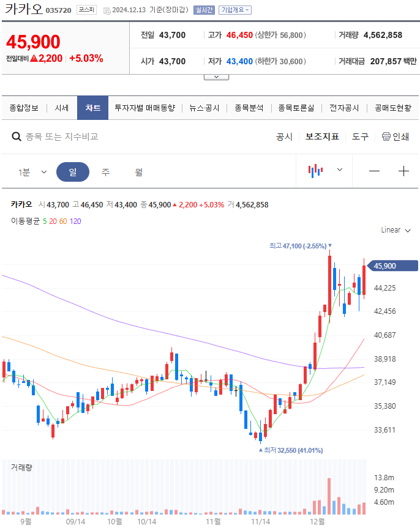Toggle the 5-day moving average line
Image resolution: width=420 pixels, height=528 pixels.
point(45,221)
